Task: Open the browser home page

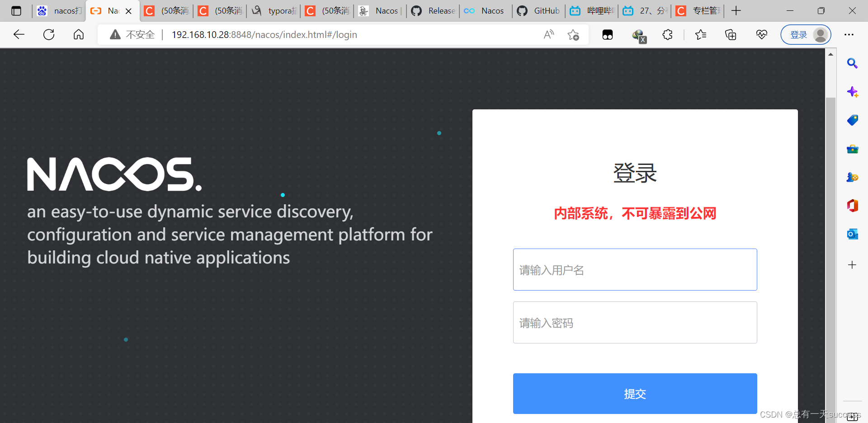Action: (79, 35)
